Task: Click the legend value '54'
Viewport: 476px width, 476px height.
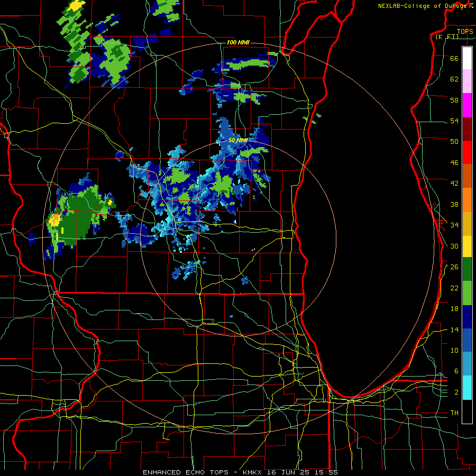Action: point(454,121)
